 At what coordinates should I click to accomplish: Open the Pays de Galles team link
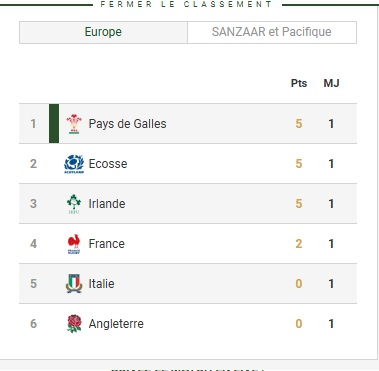pyautogui.click(x=127, y=124)
